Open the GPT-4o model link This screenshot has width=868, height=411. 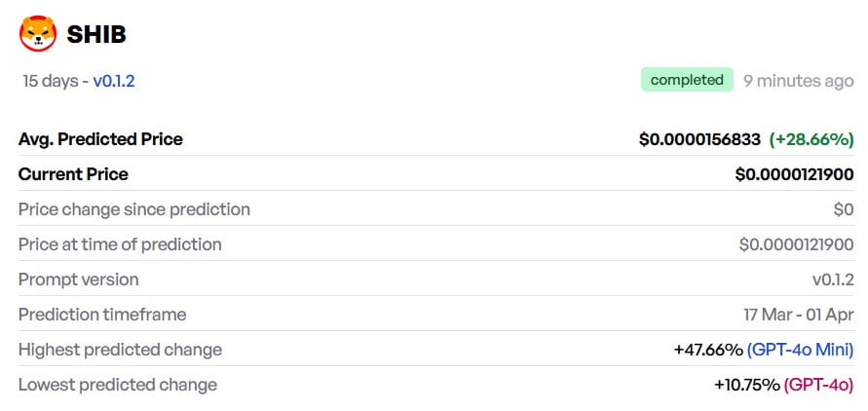point(818,385)
